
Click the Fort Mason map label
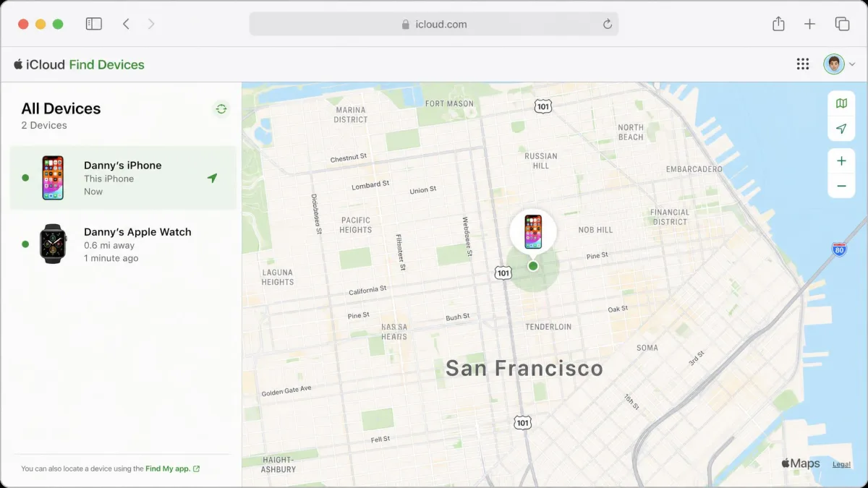click(x=449, y=103)
